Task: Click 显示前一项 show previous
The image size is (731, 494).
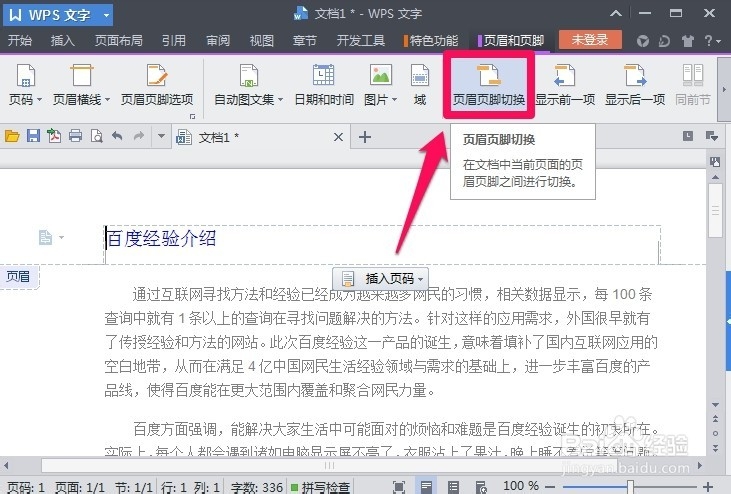Action: click(565, 86)
